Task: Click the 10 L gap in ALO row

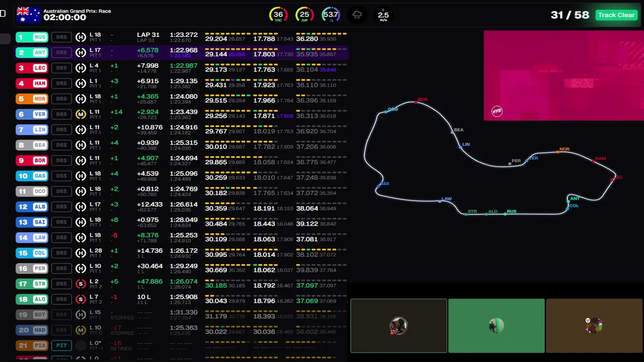Action: pos(144,297)
